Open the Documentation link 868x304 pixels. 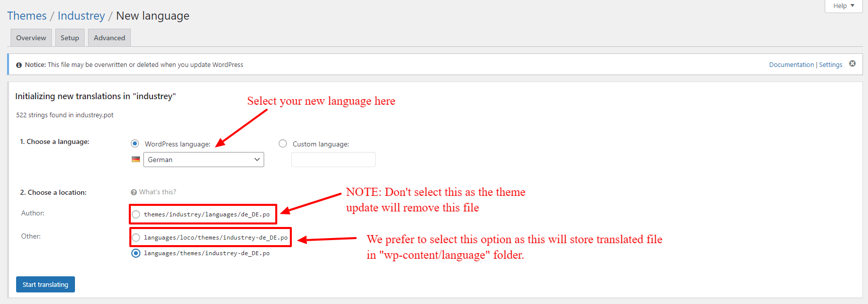coord(791,65)
